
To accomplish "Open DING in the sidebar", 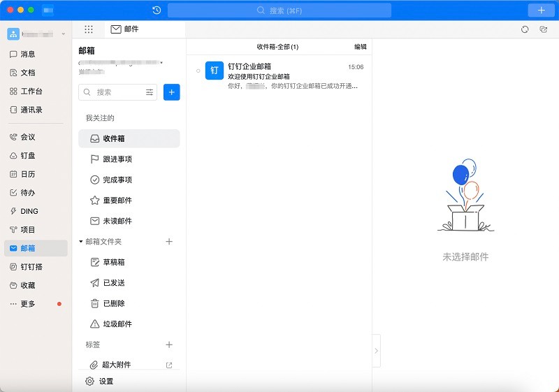I will [x=29, y=211].
